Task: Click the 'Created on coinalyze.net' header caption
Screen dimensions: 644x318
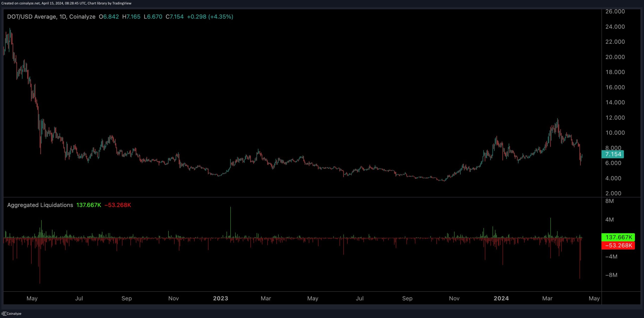Action: tap(66, 3)
